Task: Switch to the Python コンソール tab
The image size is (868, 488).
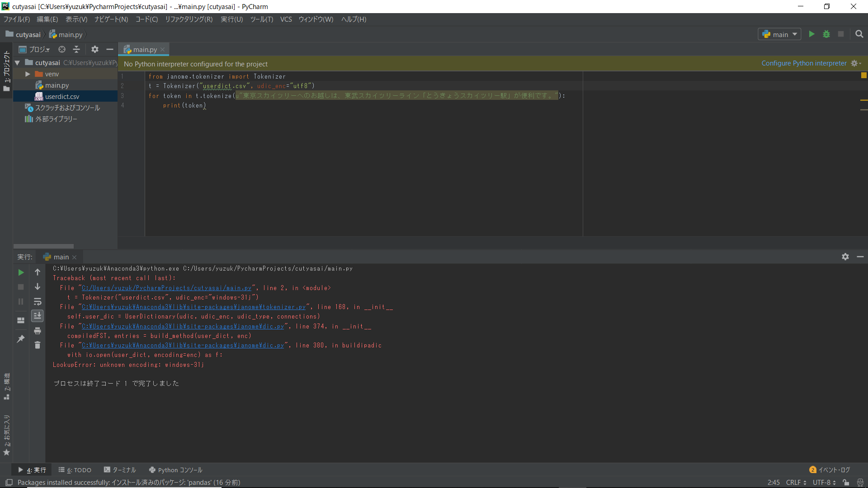Action: pyautogui.click(x=176, y=470)
